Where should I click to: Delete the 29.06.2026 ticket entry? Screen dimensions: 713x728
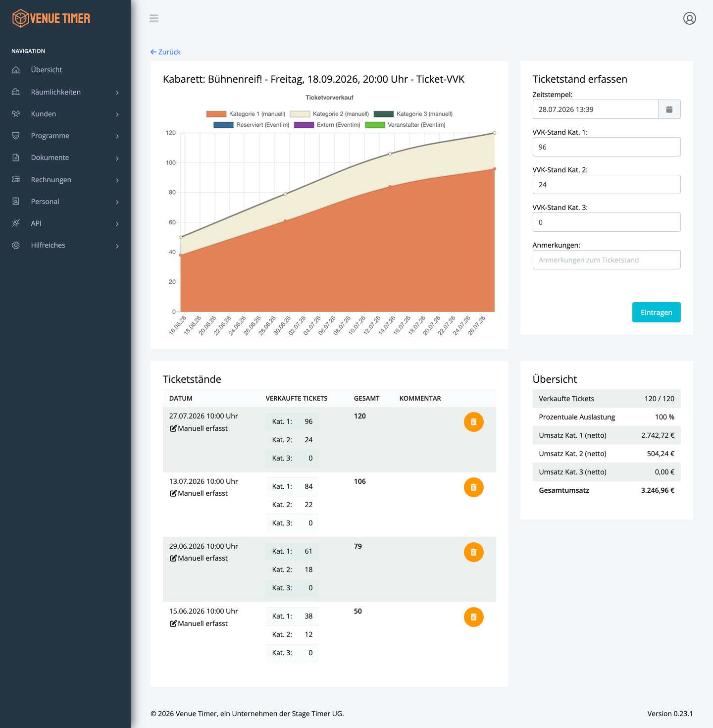tap(473, 552)
